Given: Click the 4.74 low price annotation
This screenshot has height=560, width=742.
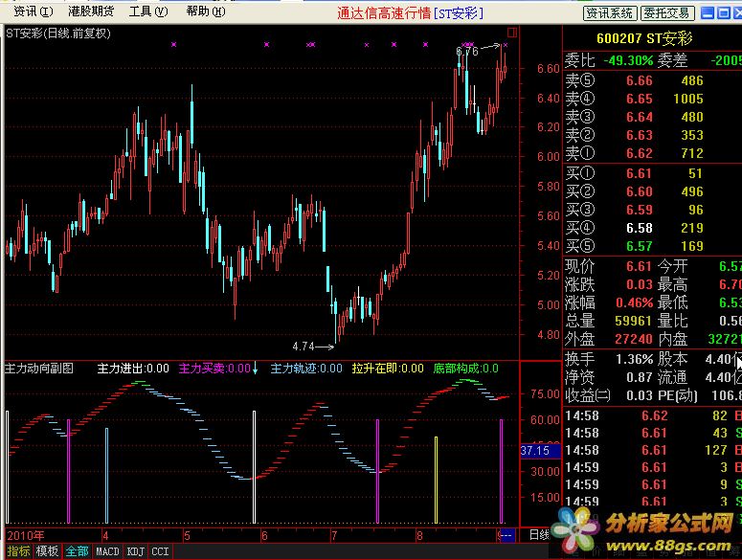Looking at the screenshot, I should pyautogui.click(x=304, y=347).
